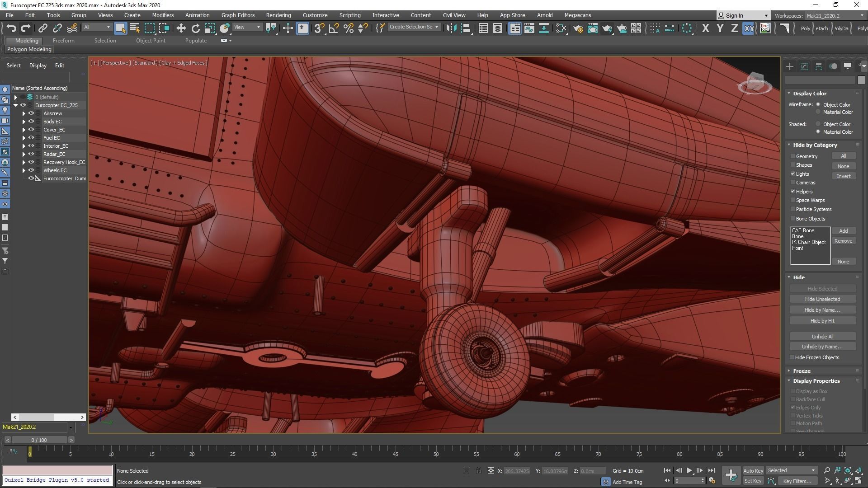The height and width of the screenshot is (488, 868).
Task: Select the Move tool
Action: [181, 28]
